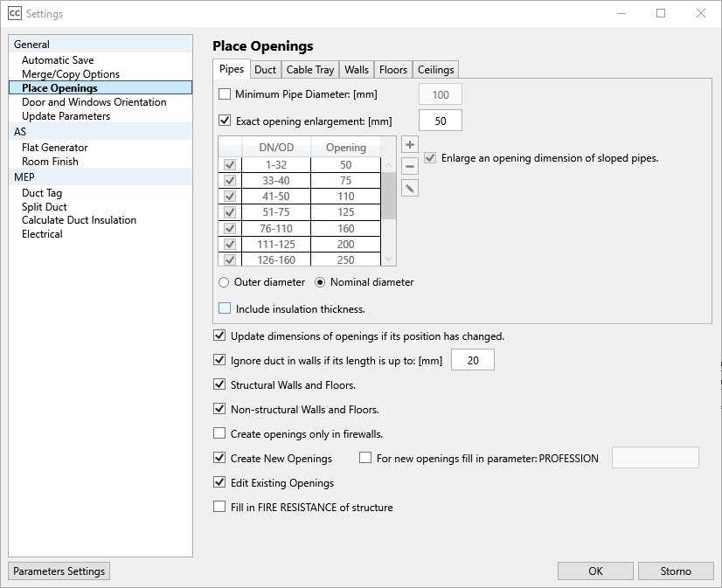Open the Walls tab
The image size is (722, 588).
356,69
